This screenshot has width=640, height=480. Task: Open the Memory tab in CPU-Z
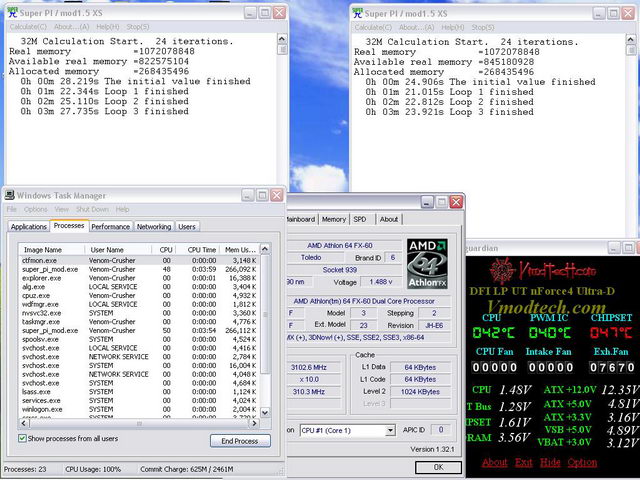(x=334, y=219)
